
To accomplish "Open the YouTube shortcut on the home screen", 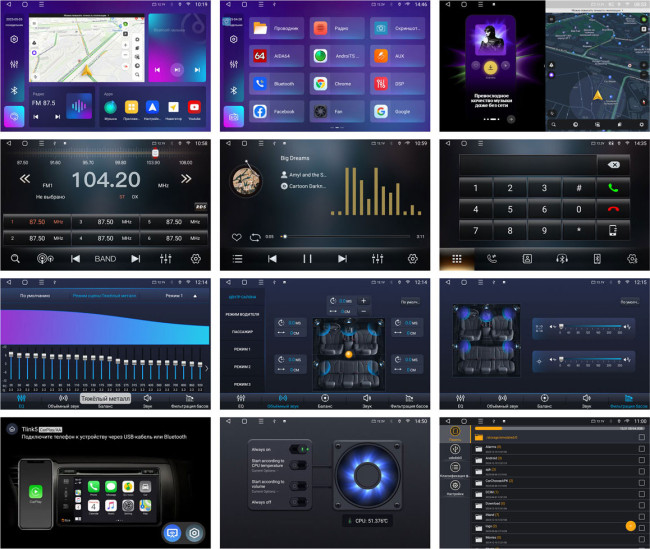I will click(x=194, y=107).
